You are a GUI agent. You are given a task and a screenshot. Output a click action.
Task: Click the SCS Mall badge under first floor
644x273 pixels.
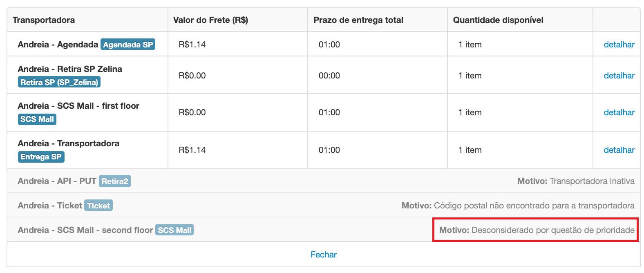[x=37, y=119]
